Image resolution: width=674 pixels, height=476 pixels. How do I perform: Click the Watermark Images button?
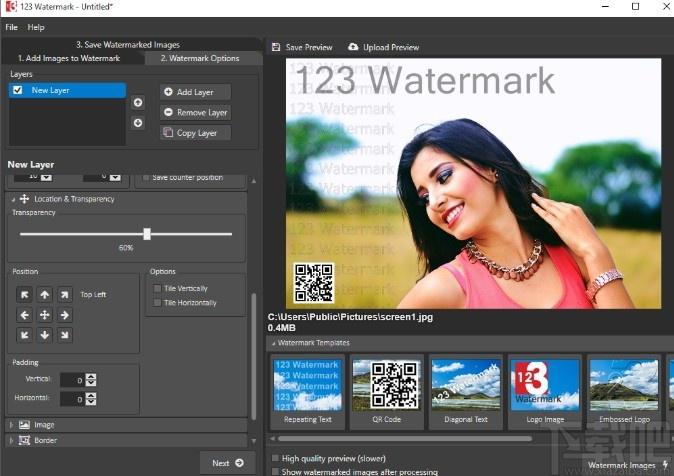[628, 465]
